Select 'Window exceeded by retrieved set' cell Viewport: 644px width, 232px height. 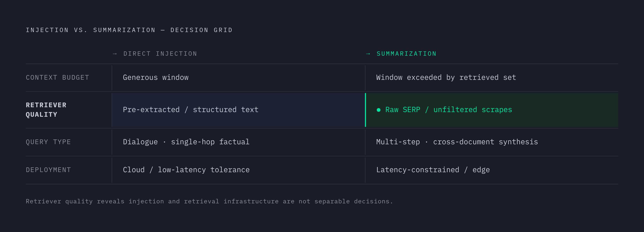[492, 78]
